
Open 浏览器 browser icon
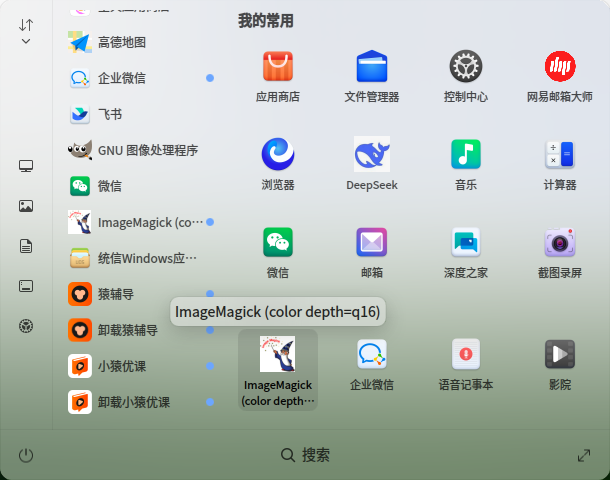(x=277, y=154)
